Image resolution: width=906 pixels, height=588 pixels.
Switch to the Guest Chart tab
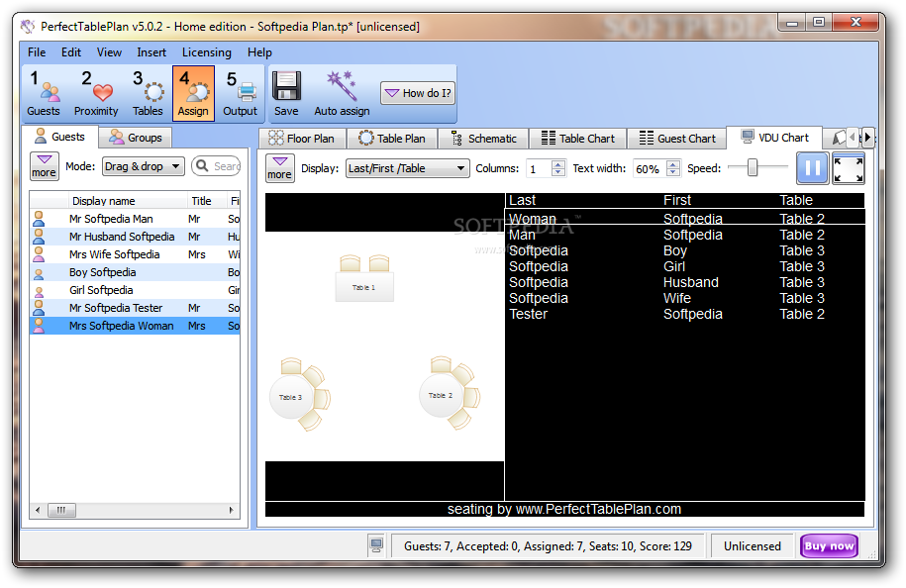pos(676,139)
